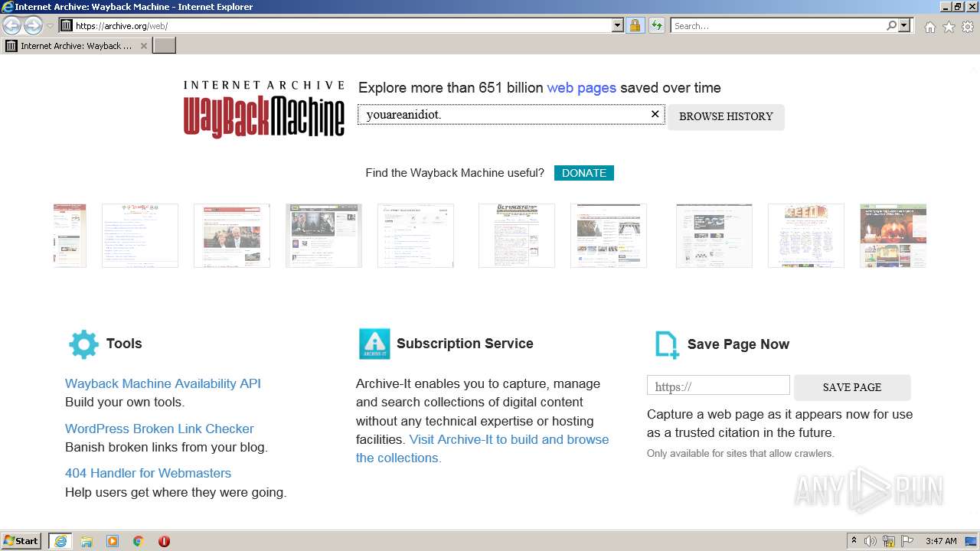
Task: Click the browser Back arrow button
Action: click(11, 25)
